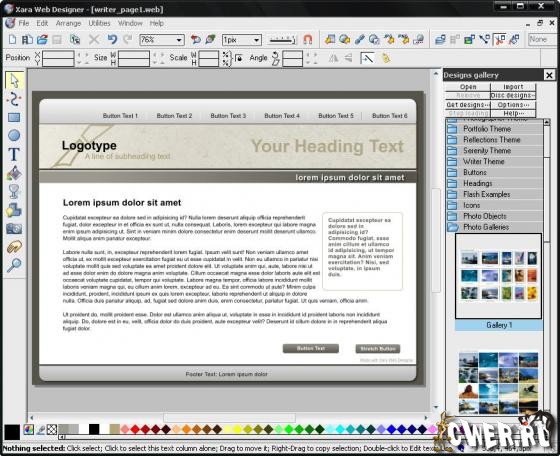Screen dimensions: 560x456
Task: Click the Options button in gallery
Action: [513, 105]
